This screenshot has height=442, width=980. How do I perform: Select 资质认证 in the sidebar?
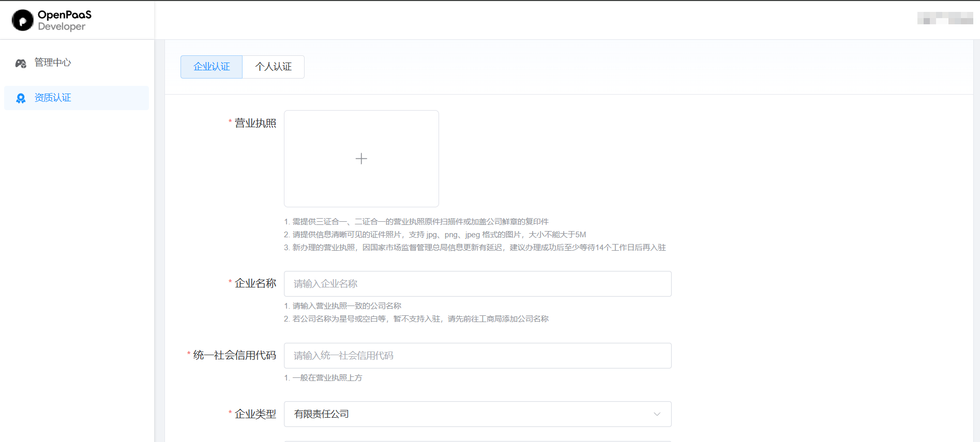pyautogui.click(x=77, y=98)
